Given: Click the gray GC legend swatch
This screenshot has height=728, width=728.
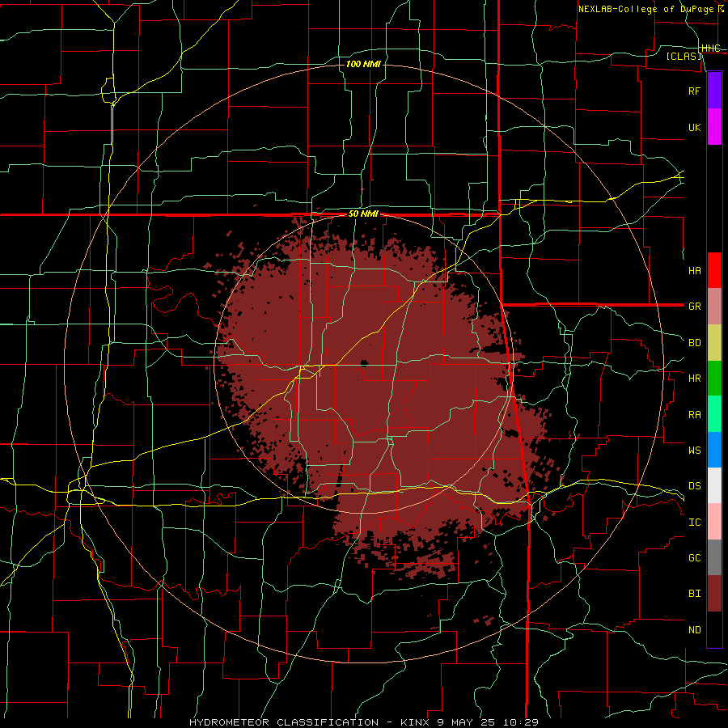Looking at the screenshot, I should pyautogui.click(x=714, y=557).
